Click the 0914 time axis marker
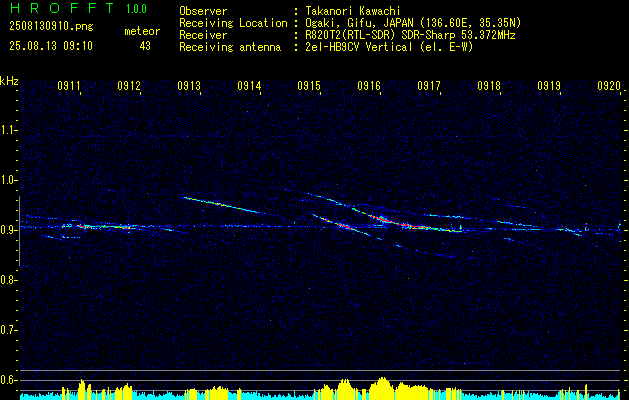 click(x=249, y=85)
